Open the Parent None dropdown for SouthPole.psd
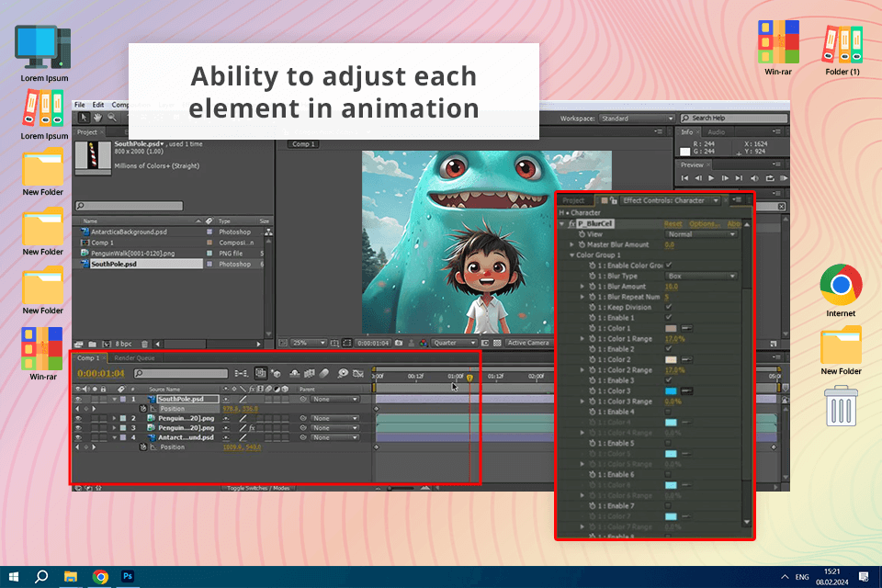Image resolution: width=882 pixels, height=588 pixels. coord(334,399)
